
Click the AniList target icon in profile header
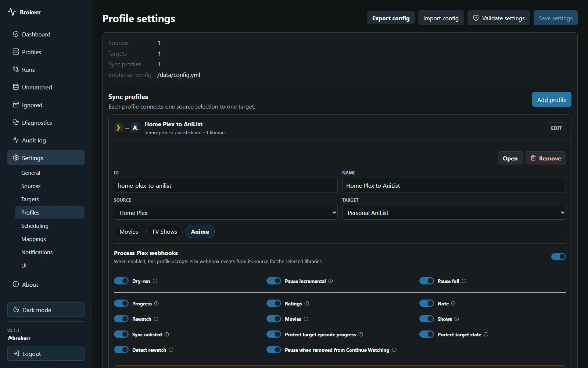click(x=136, y=128)
